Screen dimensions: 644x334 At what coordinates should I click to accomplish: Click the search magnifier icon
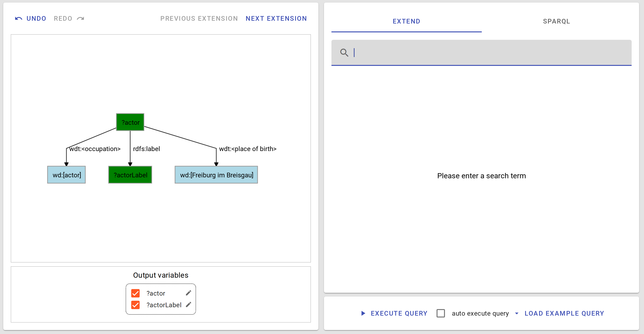click(x=344, y=53)
